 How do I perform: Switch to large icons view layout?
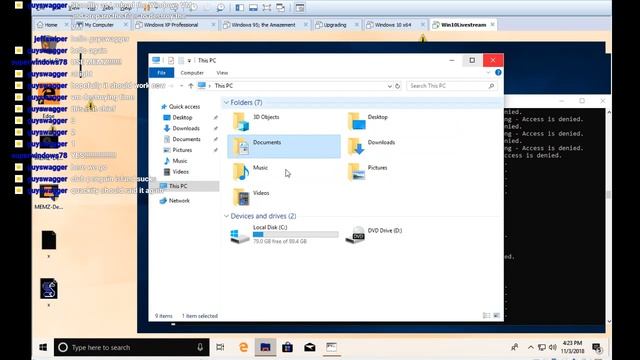(x=496, y=316)
